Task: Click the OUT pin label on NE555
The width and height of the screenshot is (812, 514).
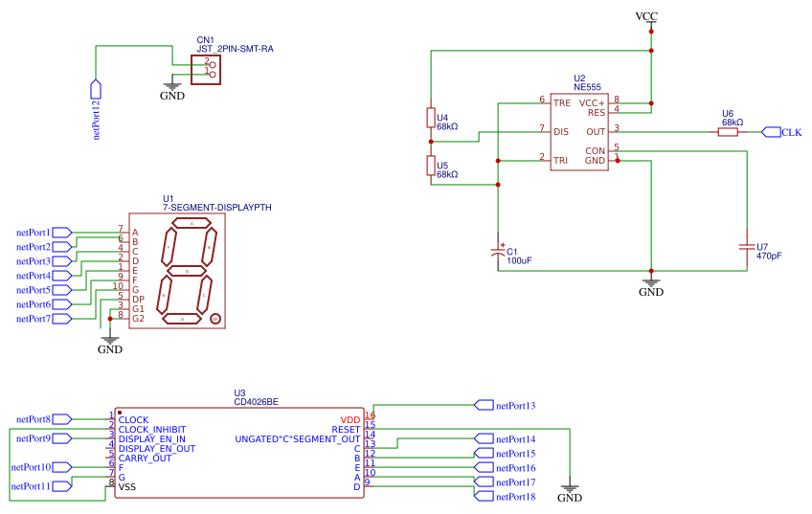Action: click(x=596, y=131)
